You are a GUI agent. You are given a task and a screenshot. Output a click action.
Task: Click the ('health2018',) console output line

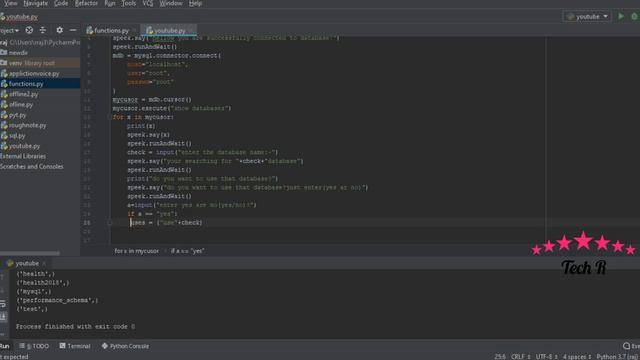click(x=43, y=282)
